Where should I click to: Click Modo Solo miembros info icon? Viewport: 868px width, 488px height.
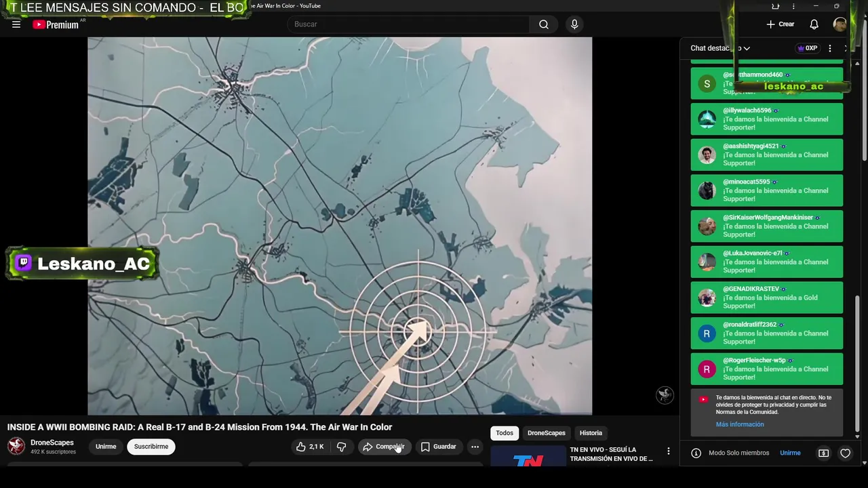(x=696, y=453)
